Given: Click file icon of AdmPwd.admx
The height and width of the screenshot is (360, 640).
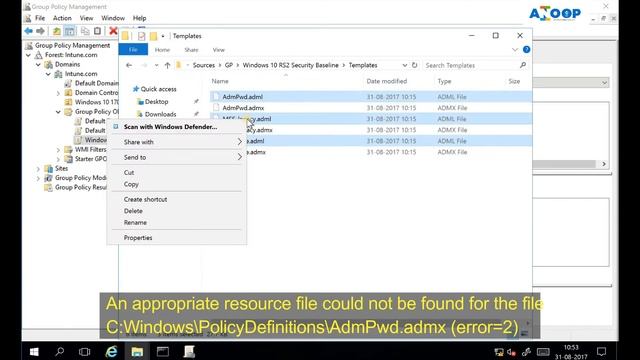Looking at the screenshot, I should point(216,108).
